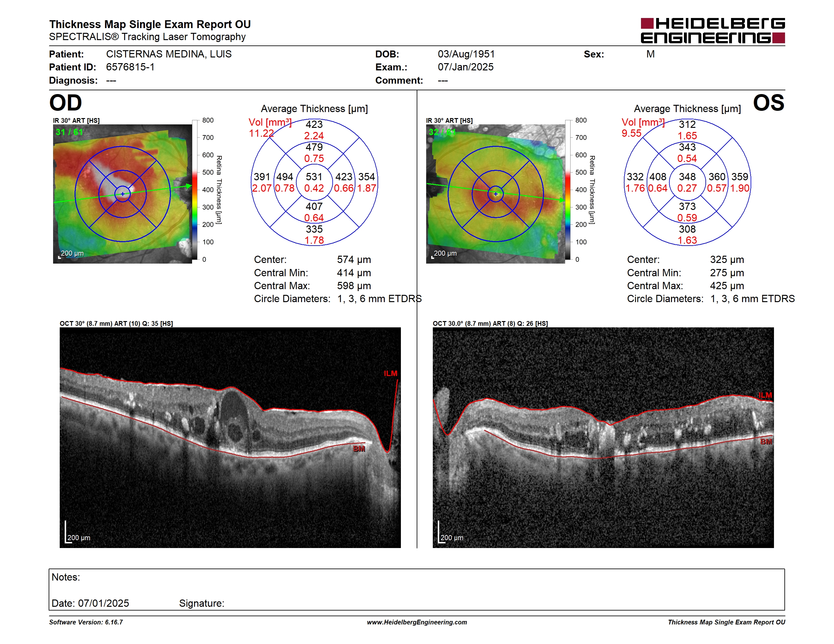Click OS inner superior value 343
This screenshot has height=644, width=834.
click(687, 147)
